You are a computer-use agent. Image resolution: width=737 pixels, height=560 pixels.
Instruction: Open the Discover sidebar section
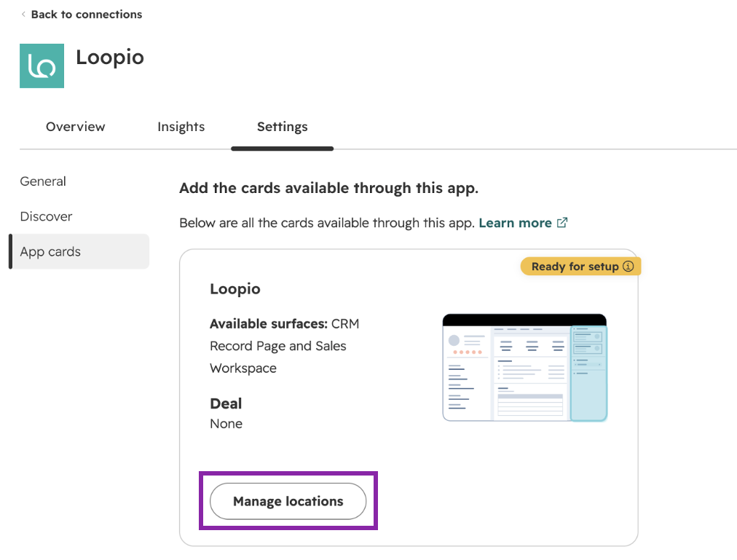[x=46, y=216]
